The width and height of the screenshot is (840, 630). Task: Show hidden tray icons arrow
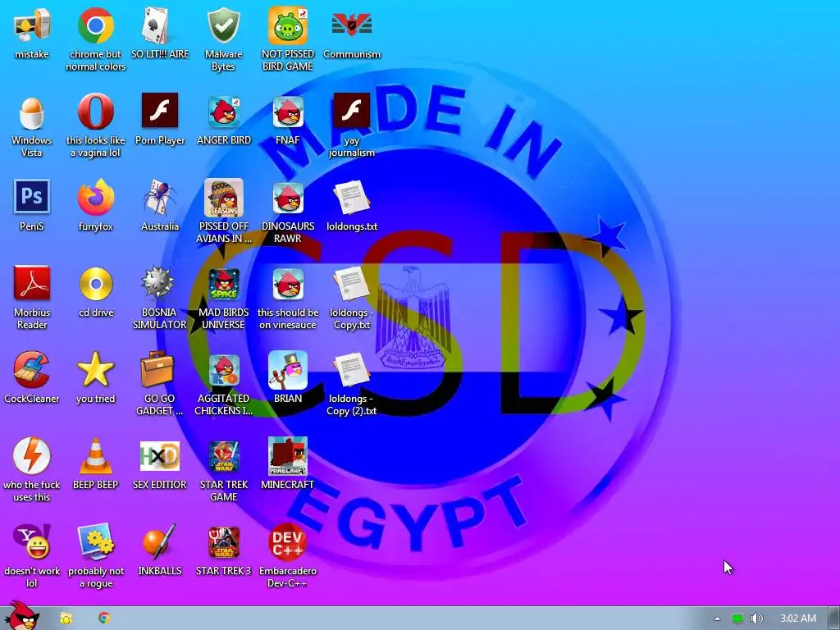point(717,619)
